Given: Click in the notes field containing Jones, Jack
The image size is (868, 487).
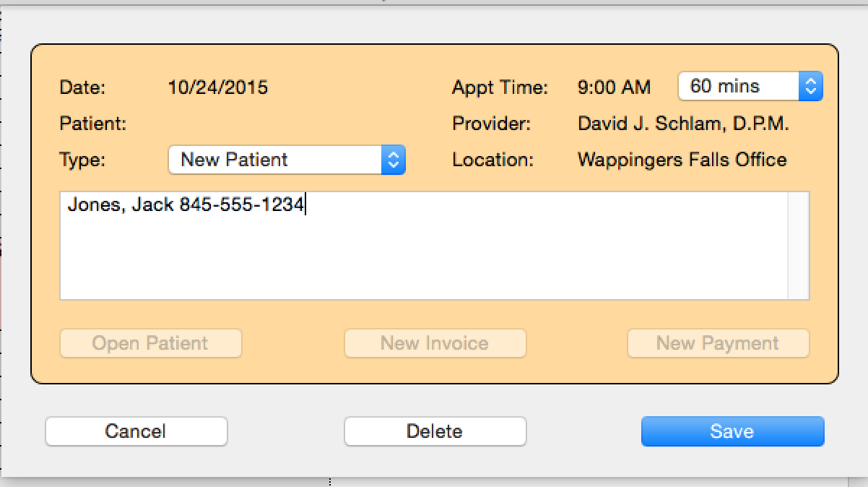Looking at the screenshot, I should click(422, 246).
